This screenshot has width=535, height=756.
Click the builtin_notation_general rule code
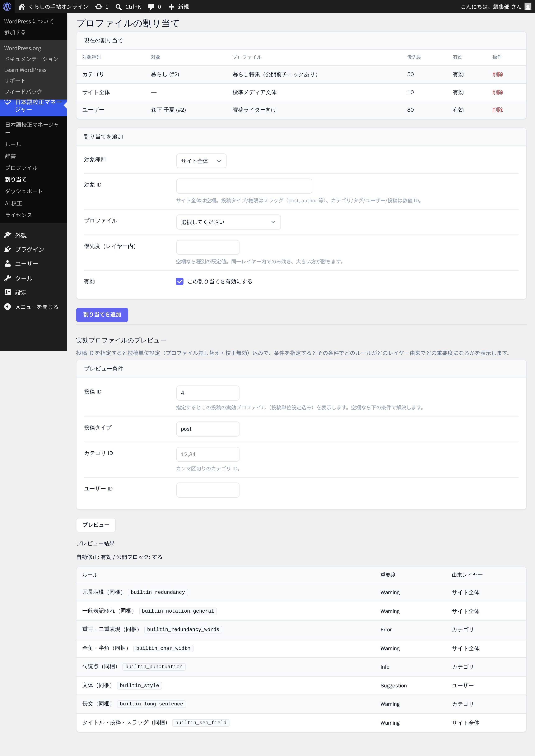click(x=178, y=611)
